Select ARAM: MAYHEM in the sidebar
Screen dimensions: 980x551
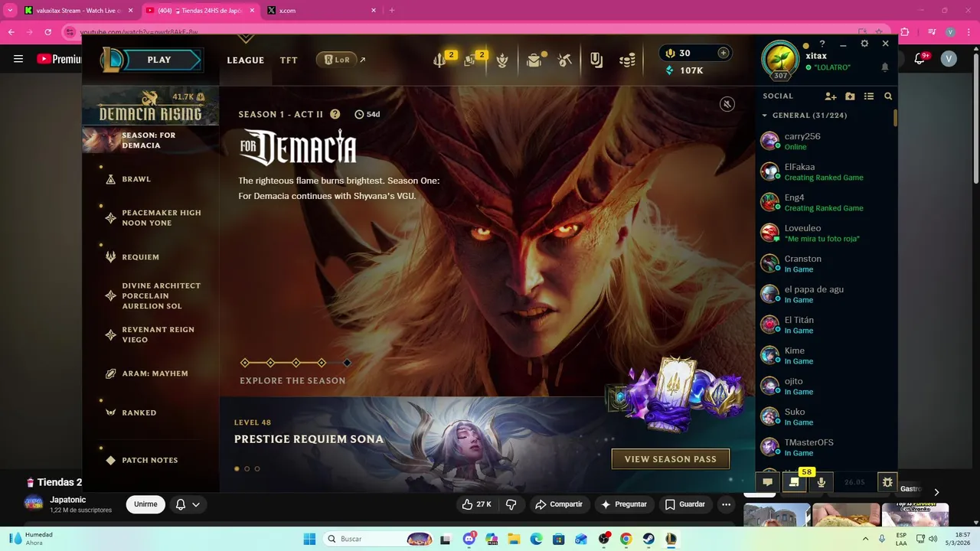click(x=147, y=373)
